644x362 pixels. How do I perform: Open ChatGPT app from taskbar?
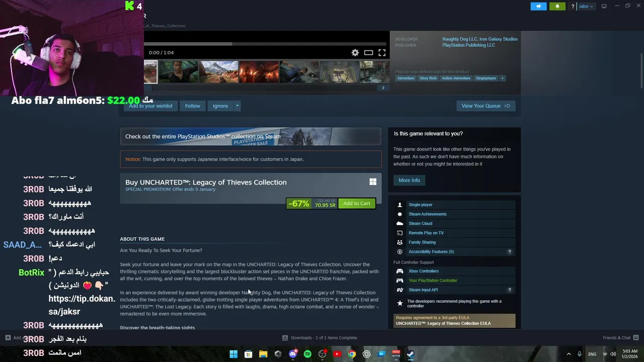coord(367,354)
